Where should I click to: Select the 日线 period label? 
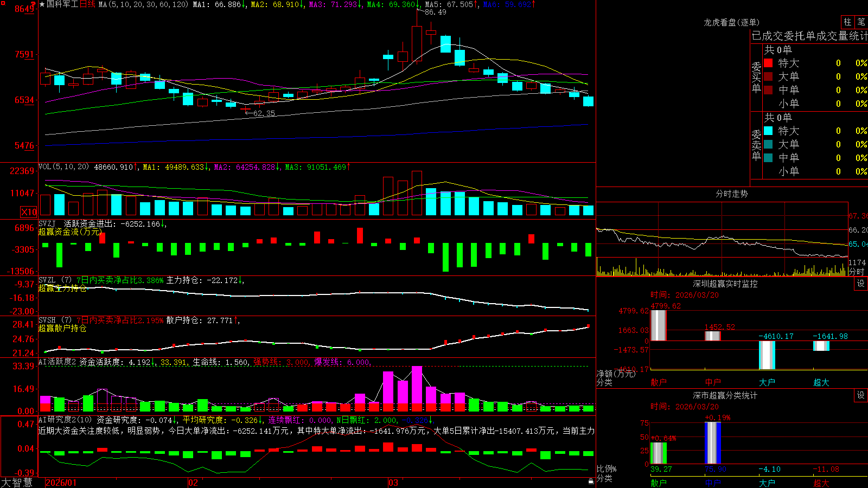click(x=87, y=4)
